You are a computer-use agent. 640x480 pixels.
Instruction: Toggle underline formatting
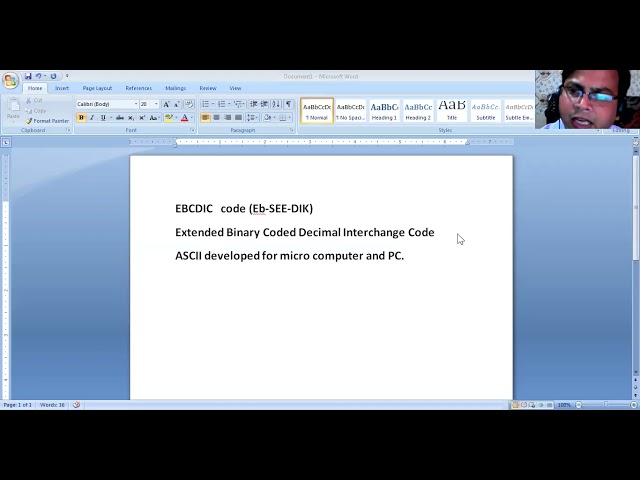(103, 118)
